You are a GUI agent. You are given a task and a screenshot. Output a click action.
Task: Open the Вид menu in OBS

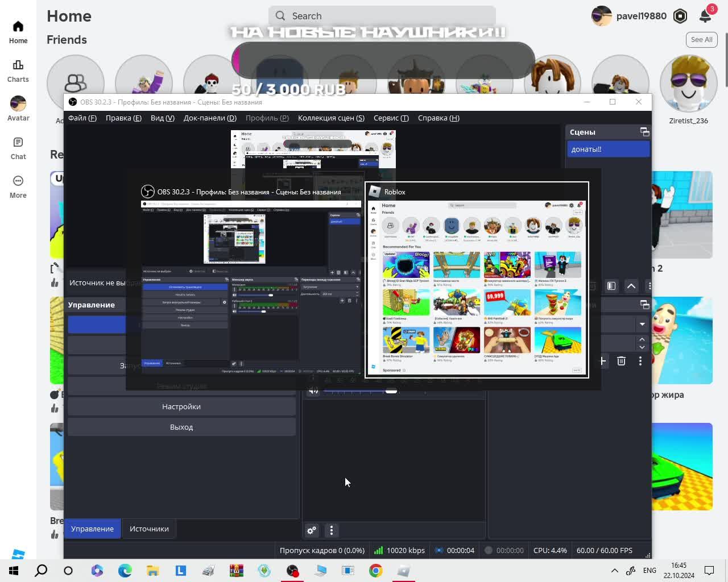coord(163,118)
